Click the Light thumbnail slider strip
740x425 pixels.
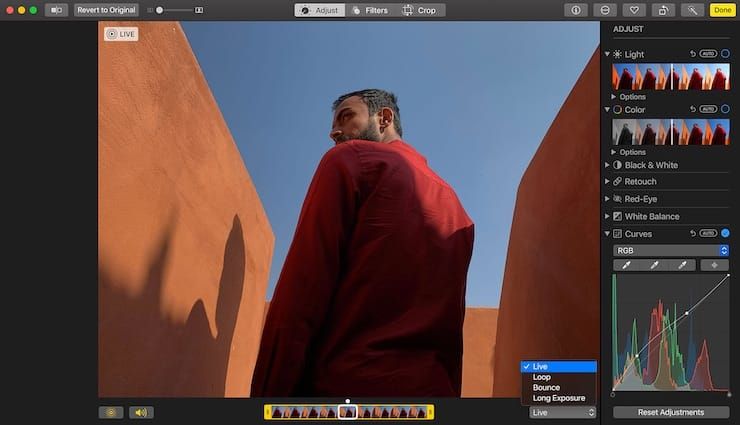tap(671, 77)
